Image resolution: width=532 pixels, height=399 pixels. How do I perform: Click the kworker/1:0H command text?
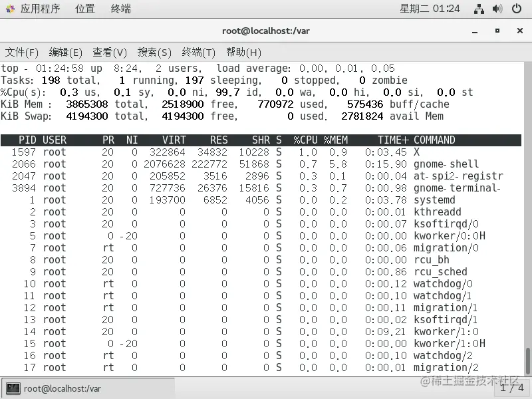click(x=450, y=344)
